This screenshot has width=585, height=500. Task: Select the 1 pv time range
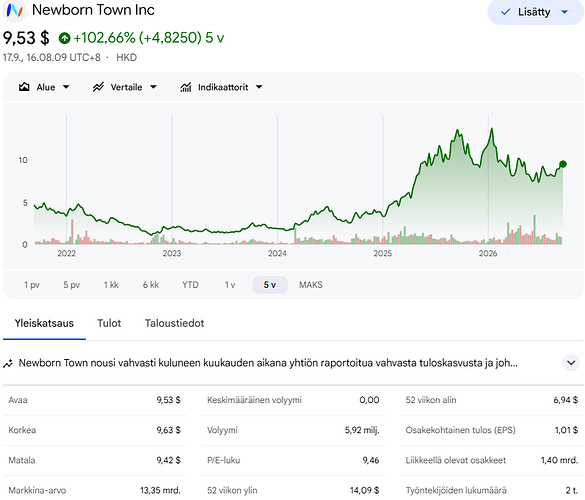pos(32,285)
